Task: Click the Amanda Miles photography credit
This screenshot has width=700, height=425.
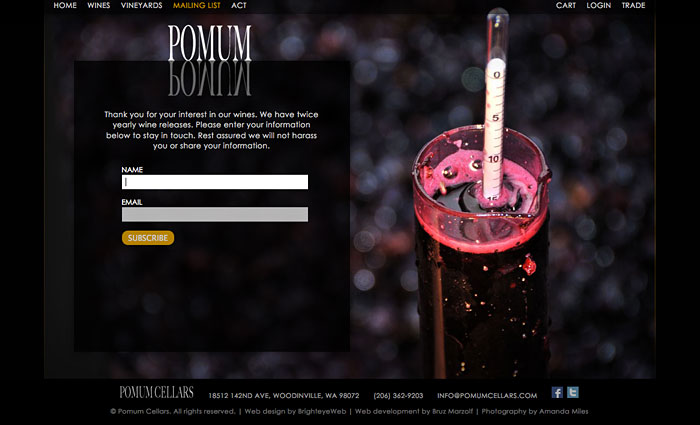Action: (535, 411)
